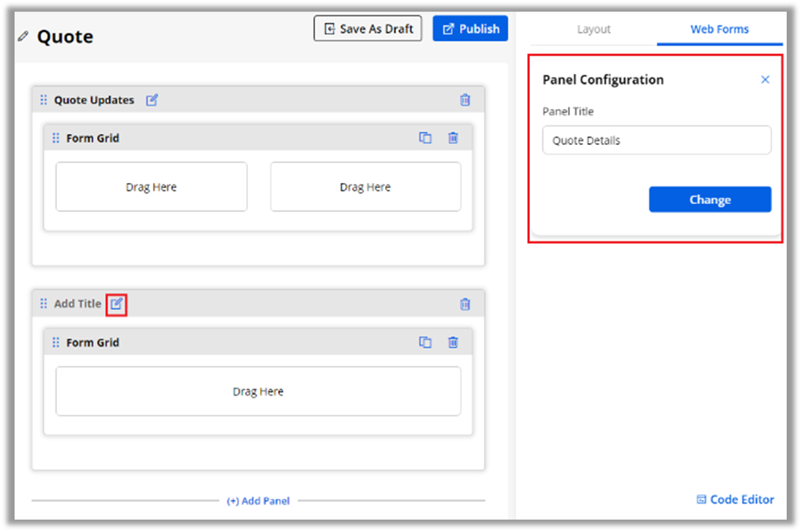The image size is (802, 532).
Task: Click the pencil icon beside the Quote title
Action: (x=24, y=36)
